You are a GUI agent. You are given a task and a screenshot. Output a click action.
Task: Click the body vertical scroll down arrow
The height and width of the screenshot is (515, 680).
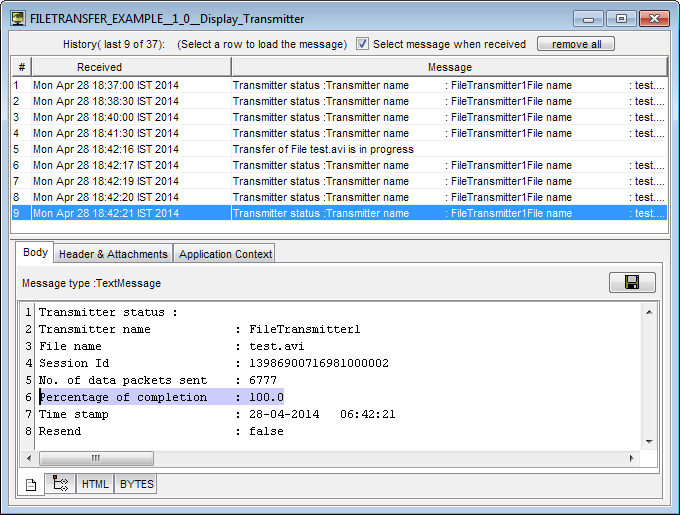(648, 441)
